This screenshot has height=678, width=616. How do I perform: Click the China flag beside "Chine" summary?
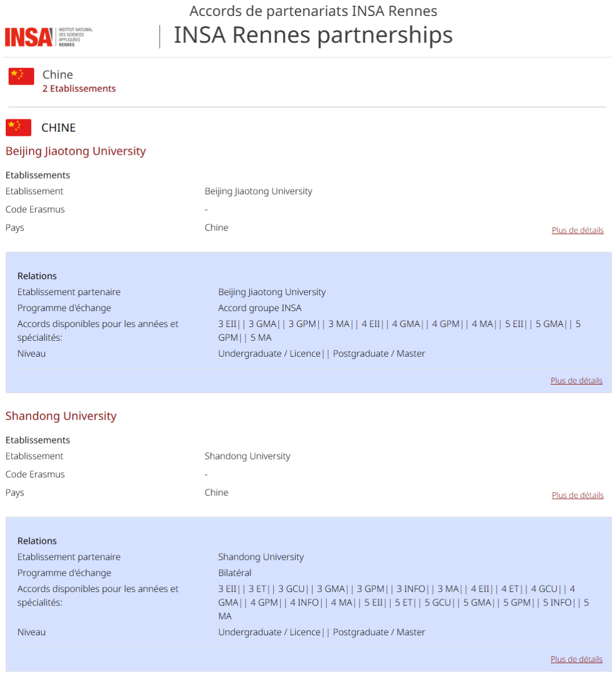coord(21,76)
